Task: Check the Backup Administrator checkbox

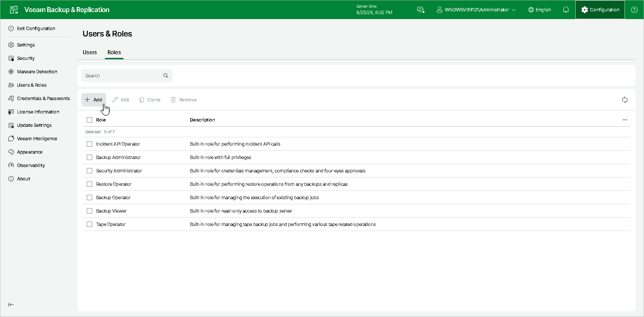Action: pos(89,157)
